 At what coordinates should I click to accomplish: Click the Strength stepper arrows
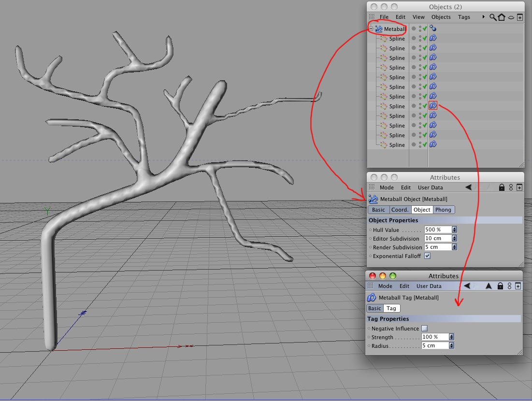click(x=452, y=337)
